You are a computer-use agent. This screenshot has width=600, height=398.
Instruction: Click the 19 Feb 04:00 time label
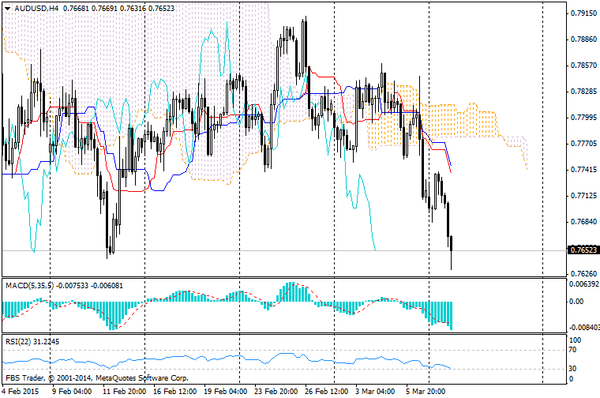tap(225, 391)
